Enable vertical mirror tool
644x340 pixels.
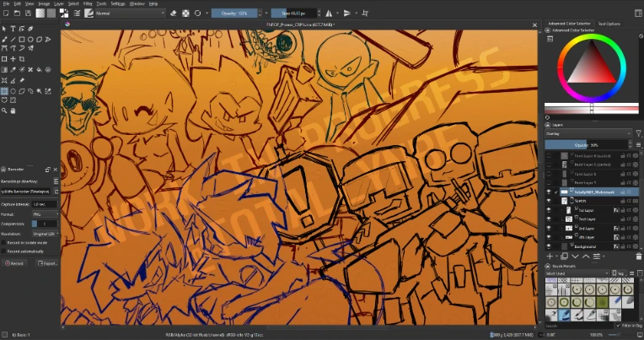point(347,13)
